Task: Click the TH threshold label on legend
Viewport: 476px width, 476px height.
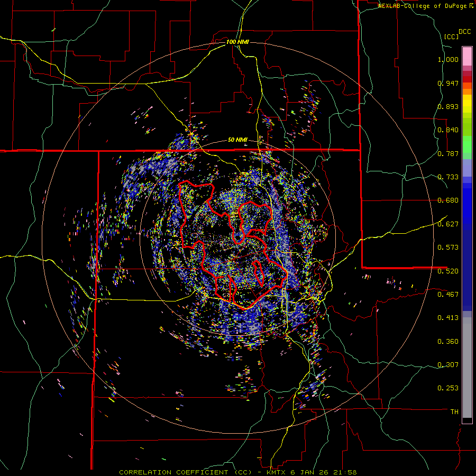Action: (x=454, y=411)
